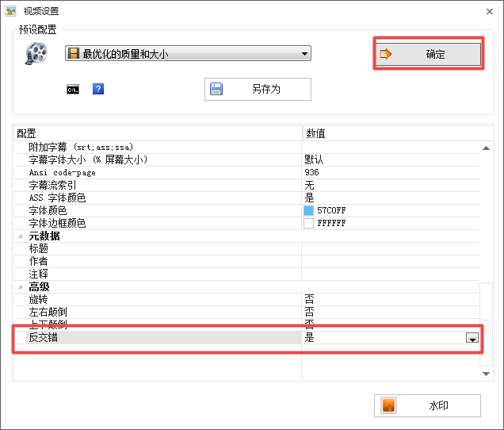504x430 pixels.
Task: Open the preset dropdown 最优化的质量和大小
Action: click(188, 54)
